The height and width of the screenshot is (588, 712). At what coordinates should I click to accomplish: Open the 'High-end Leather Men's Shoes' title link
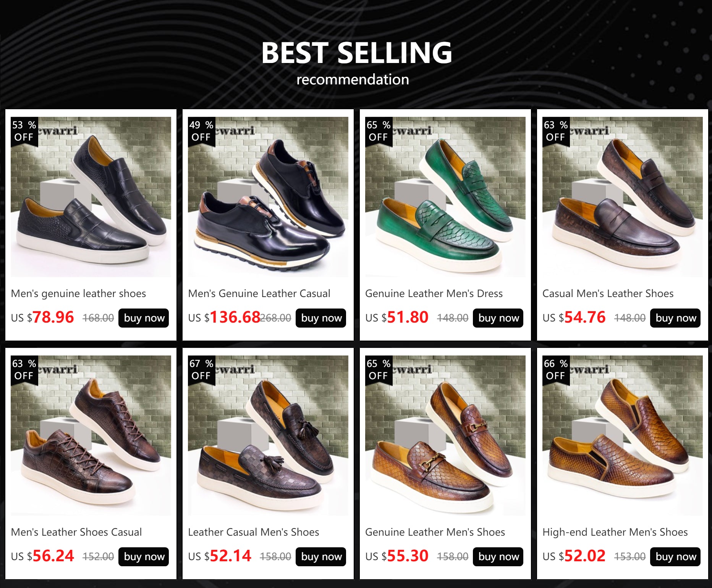615,532
